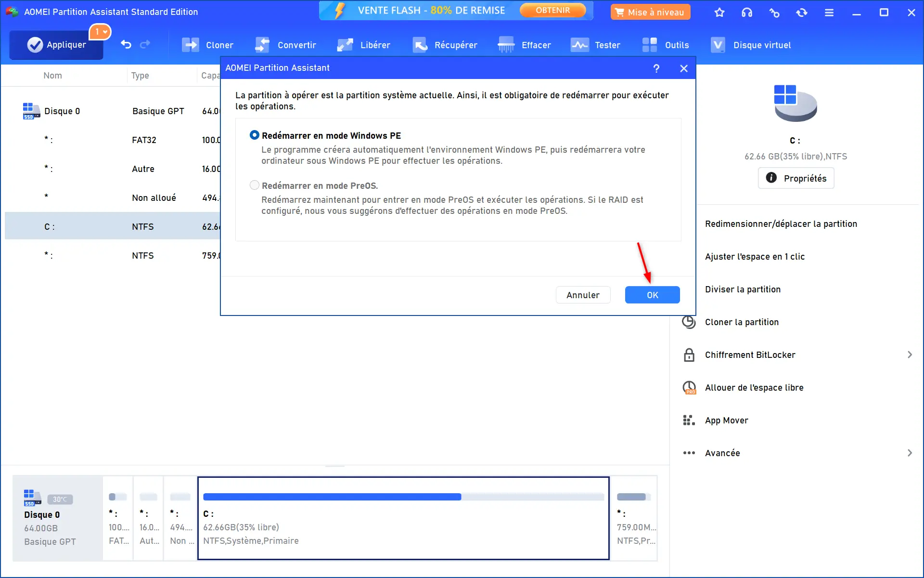Choose Diviser la partition
Viewport: 924px width, 578px height.
pos(743,289)
